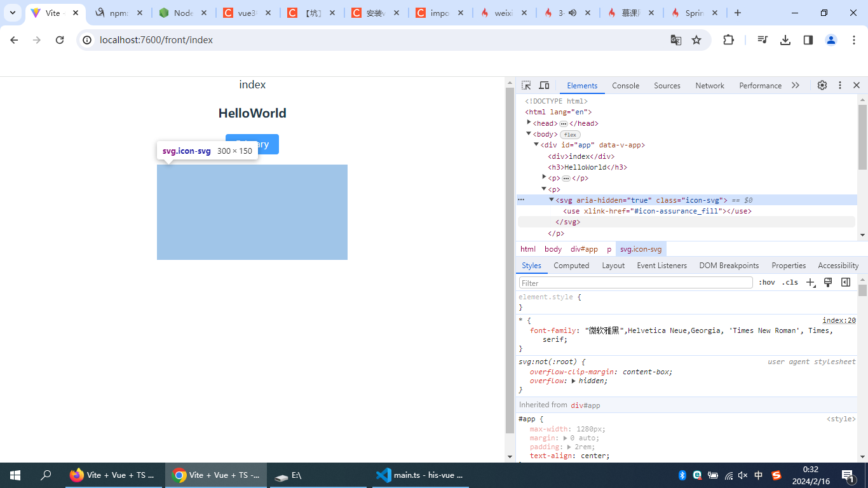The width and height of the screenshot is (868, 488).
Task: Select the Elements tab
Action: [582, 86]
